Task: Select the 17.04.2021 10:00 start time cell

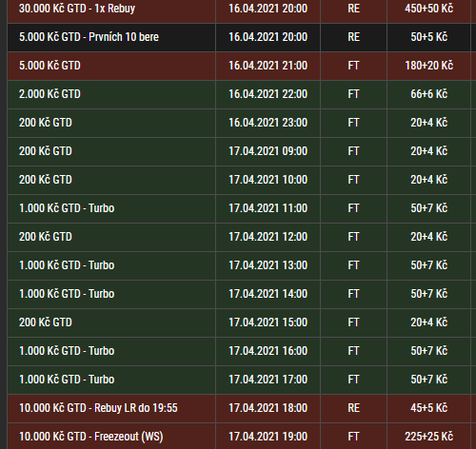Action: [268, 180]
